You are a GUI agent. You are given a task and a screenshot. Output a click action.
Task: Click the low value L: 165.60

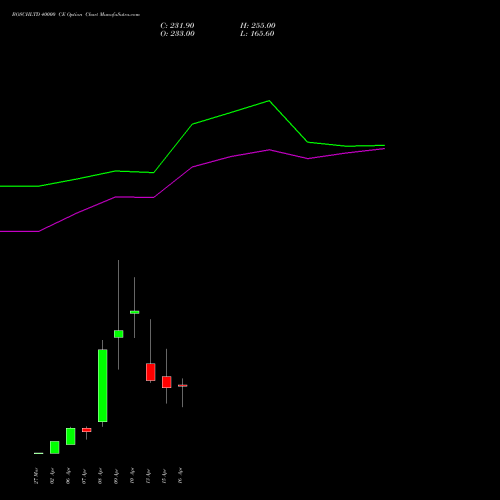click(257, 34)
